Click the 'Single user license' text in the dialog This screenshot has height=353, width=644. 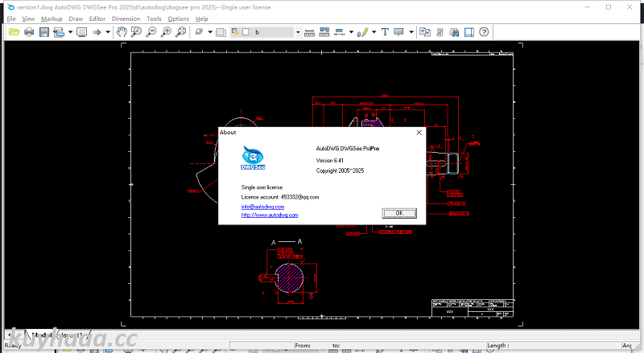pyautogui.click(x=262, y=187)
